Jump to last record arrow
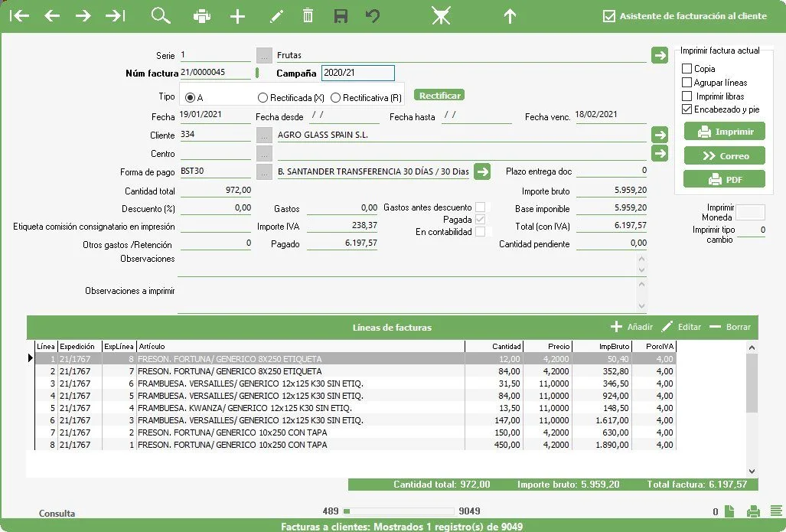 point(116,15)
